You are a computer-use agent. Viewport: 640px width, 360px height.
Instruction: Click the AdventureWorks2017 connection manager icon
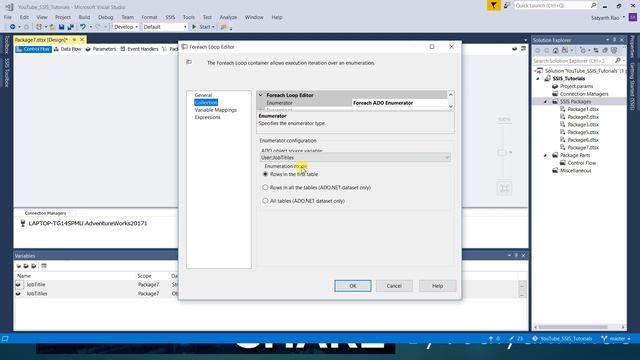pos(22,223)
